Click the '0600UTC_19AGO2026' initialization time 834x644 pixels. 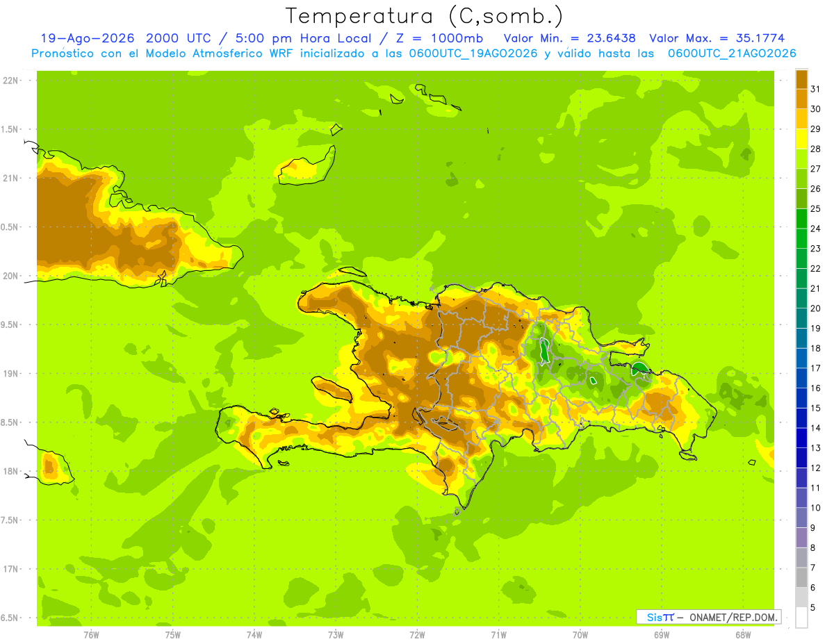point(473,53)
